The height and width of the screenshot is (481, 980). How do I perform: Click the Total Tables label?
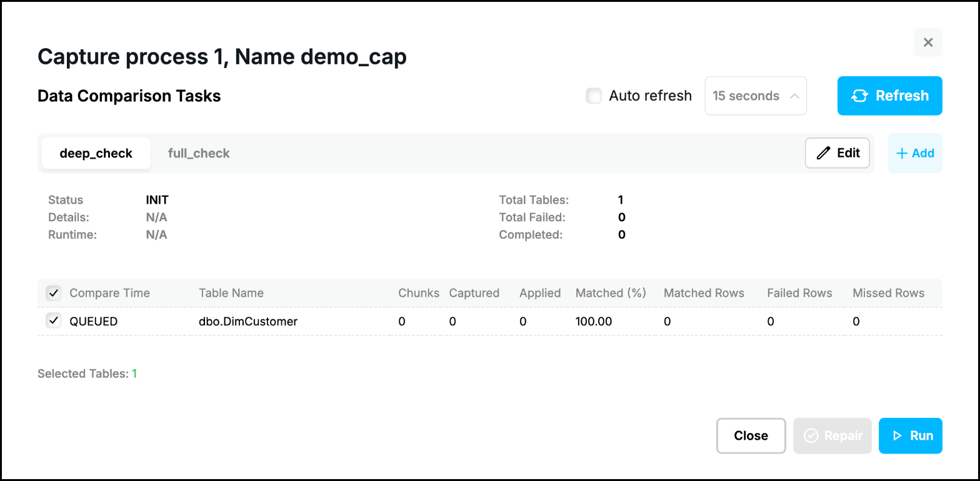click(534, 201)
